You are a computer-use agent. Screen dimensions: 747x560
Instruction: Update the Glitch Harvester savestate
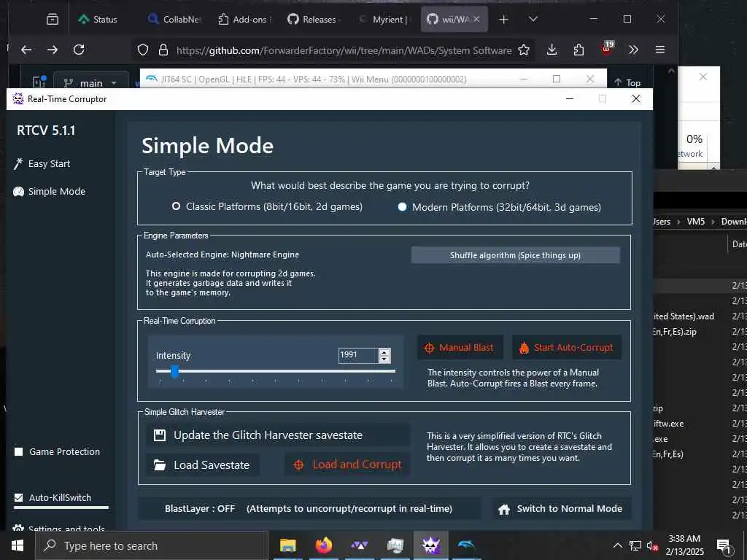point(278,435)
